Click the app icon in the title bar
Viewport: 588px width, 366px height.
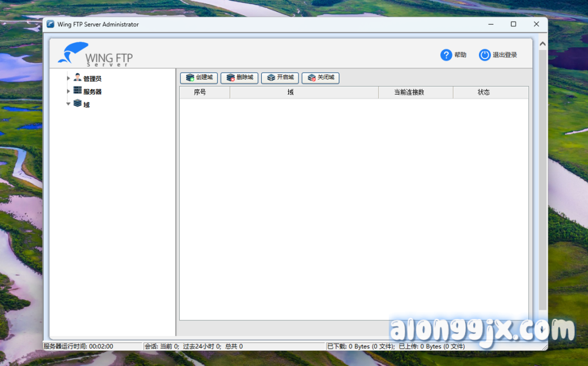coord(51,24)
